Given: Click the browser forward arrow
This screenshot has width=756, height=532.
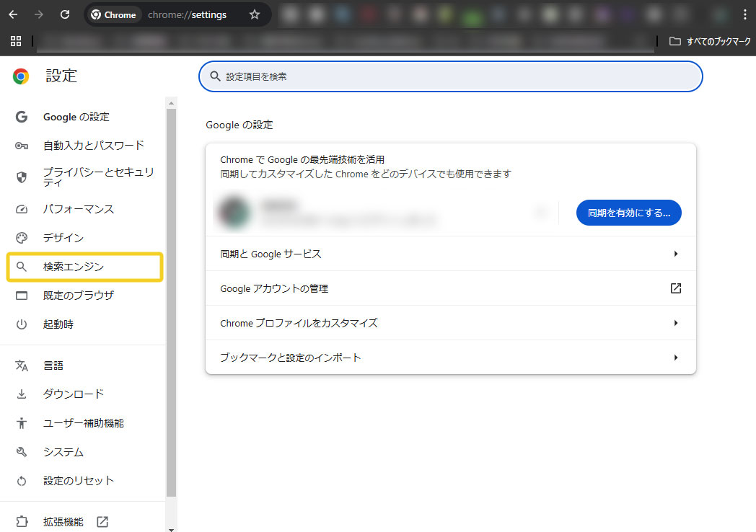Looking at the screenshot, I should pos(38,14).
